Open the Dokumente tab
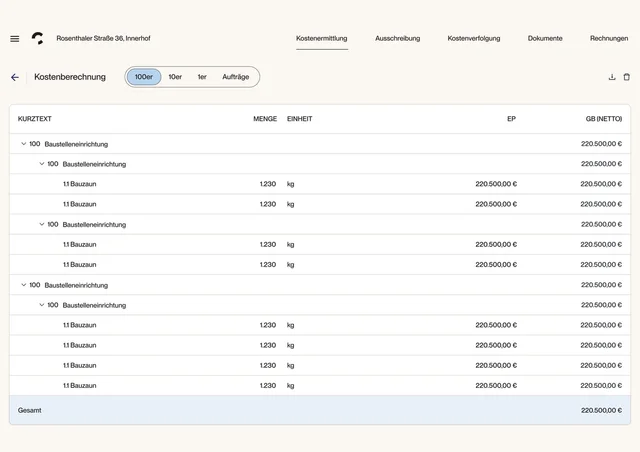This screenshot has width=640, height=452. click(545, 38)
